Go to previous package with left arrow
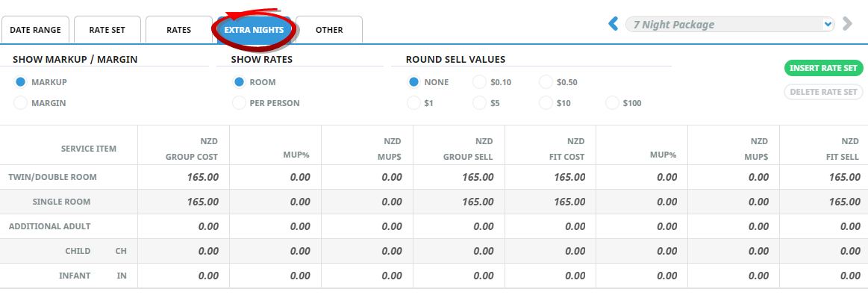Viewport: 868px width, 295px height. [613, 23]
